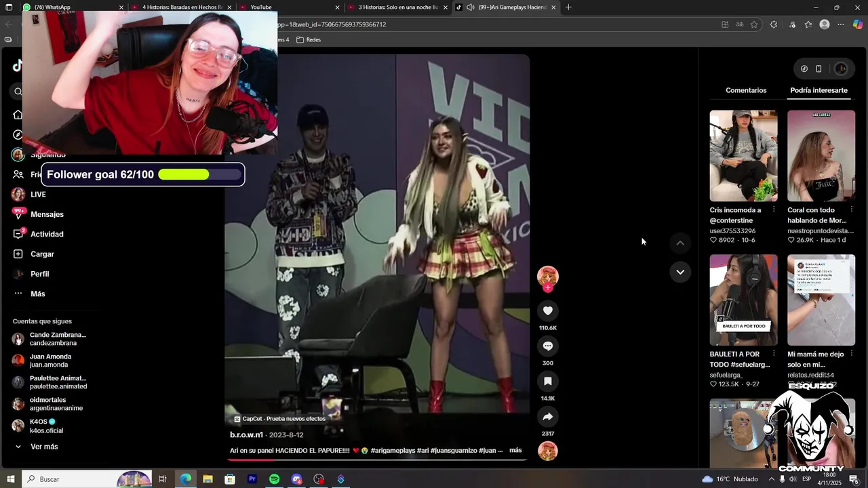Open options dots for BAULETI video
The height and width of the screenshot is (488, 868).
[x=774, y=354]
